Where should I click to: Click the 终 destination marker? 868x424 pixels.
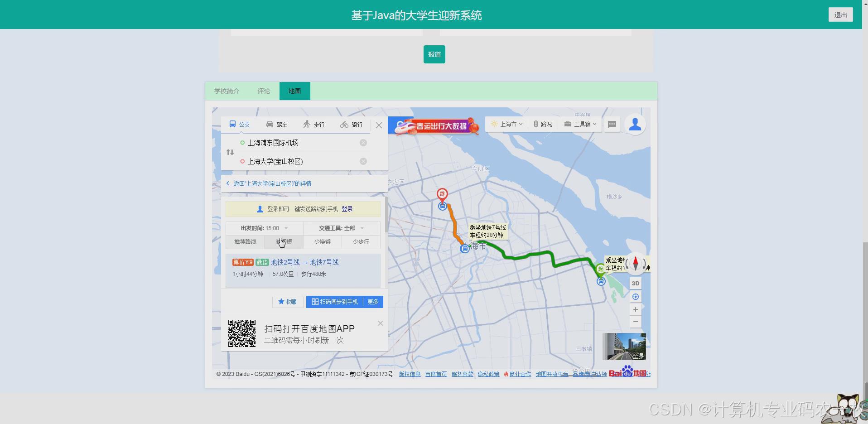pyautogui.click(x=442, y=195)
